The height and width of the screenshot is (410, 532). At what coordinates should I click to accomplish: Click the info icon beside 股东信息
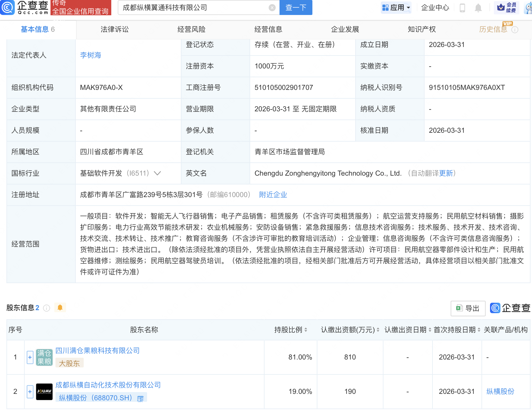(x=46, y=308)
